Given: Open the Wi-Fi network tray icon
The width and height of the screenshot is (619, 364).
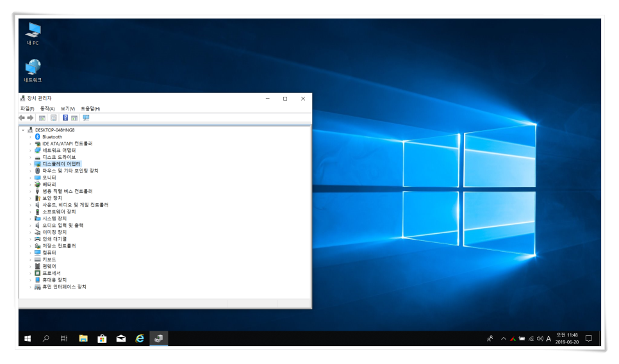Looking at the screenshot, I should click(531, 338).
